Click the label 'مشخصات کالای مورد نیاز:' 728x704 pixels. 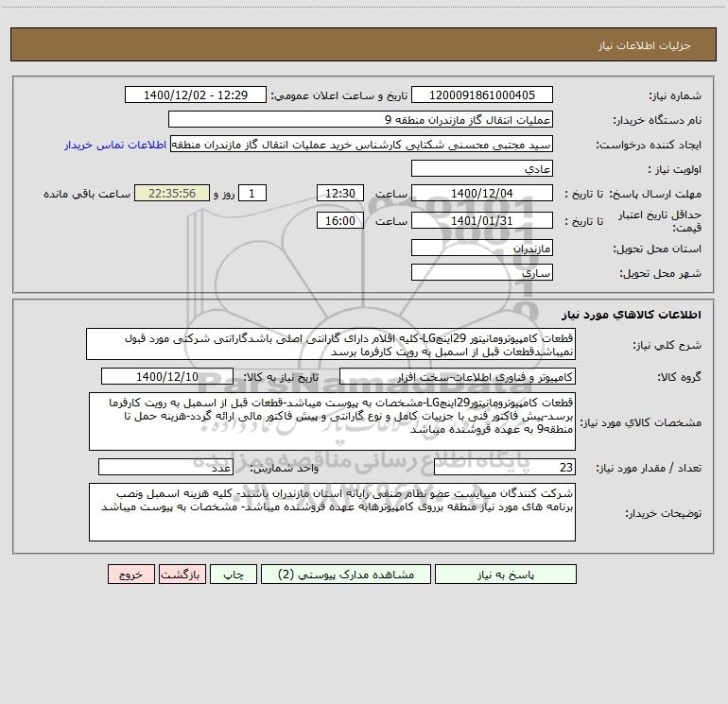641,422
